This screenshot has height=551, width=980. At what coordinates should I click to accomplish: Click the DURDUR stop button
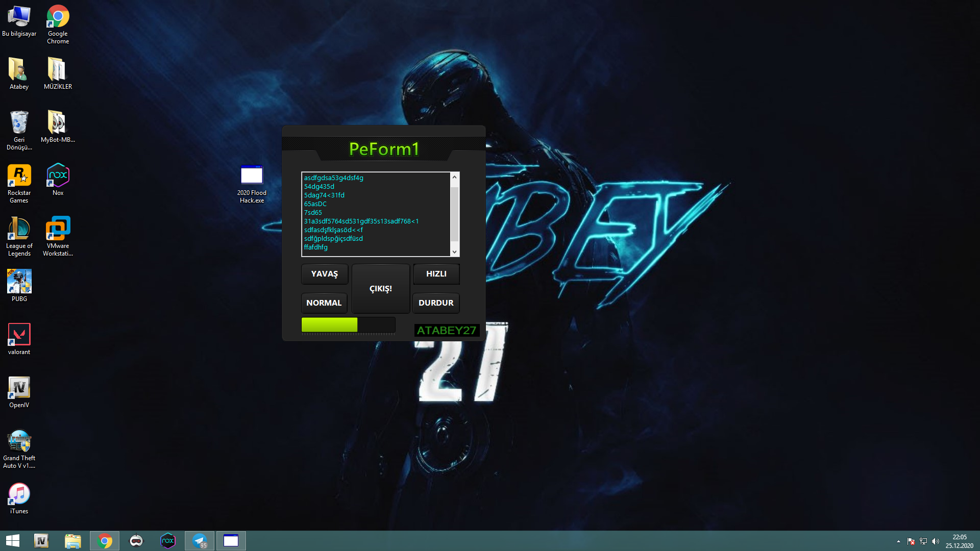tap(436, 303)
